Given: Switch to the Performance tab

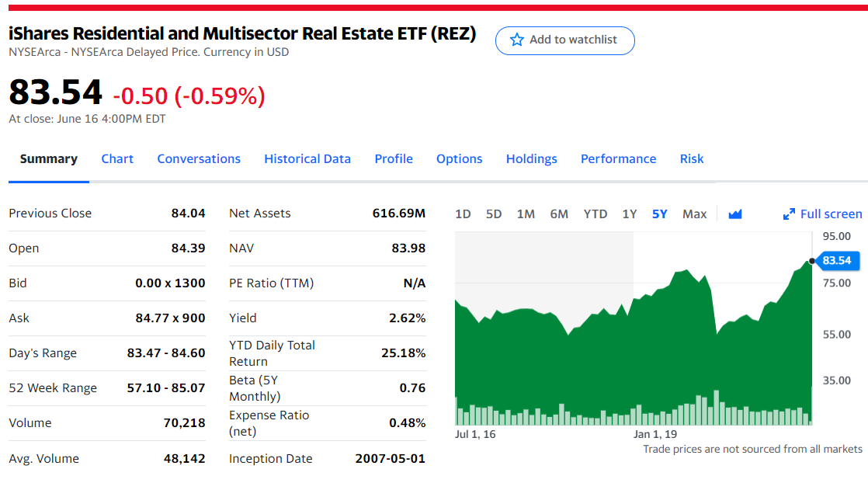Looking at the screenshot, I should [618, 158].
